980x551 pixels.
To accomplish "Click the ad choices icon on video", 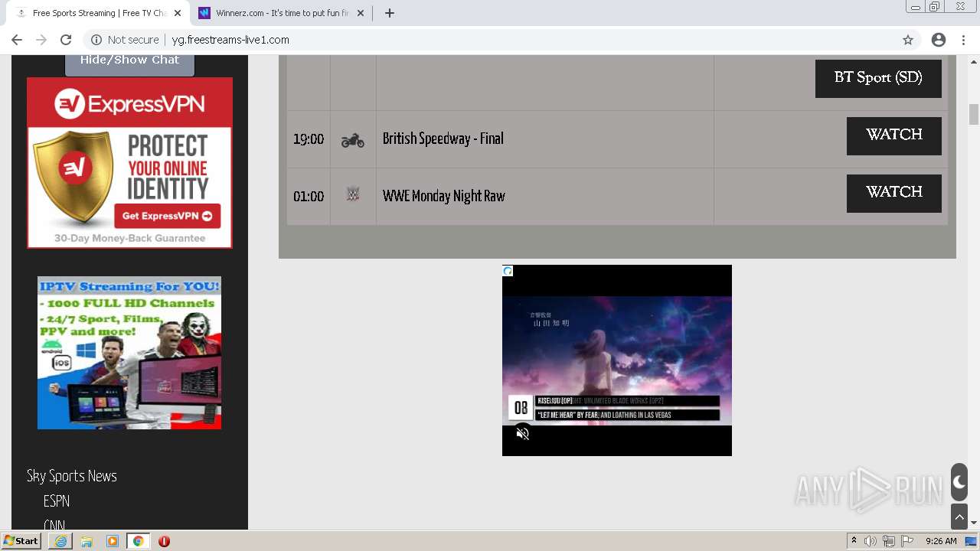I will [x=508, y=271].
